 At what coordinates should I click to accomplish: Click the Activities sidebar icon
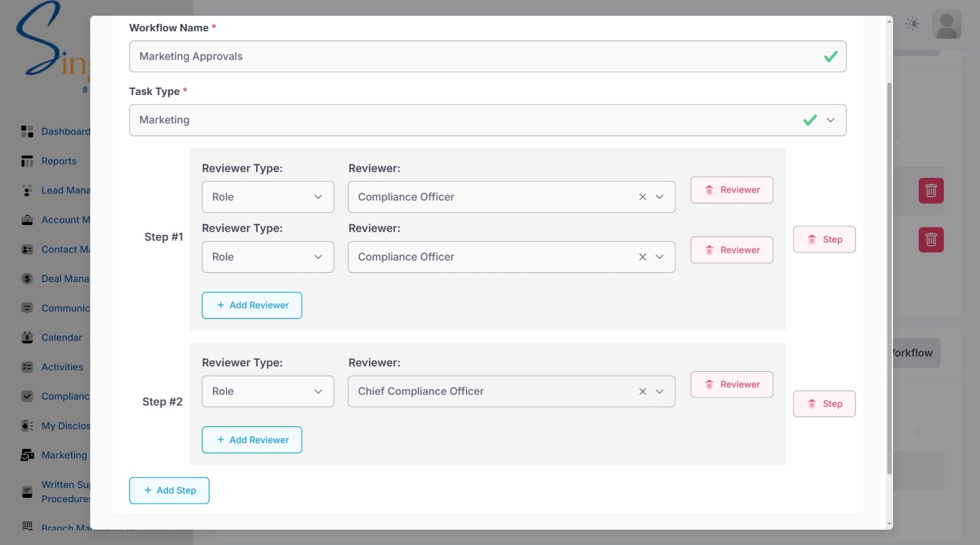(27, 367)
